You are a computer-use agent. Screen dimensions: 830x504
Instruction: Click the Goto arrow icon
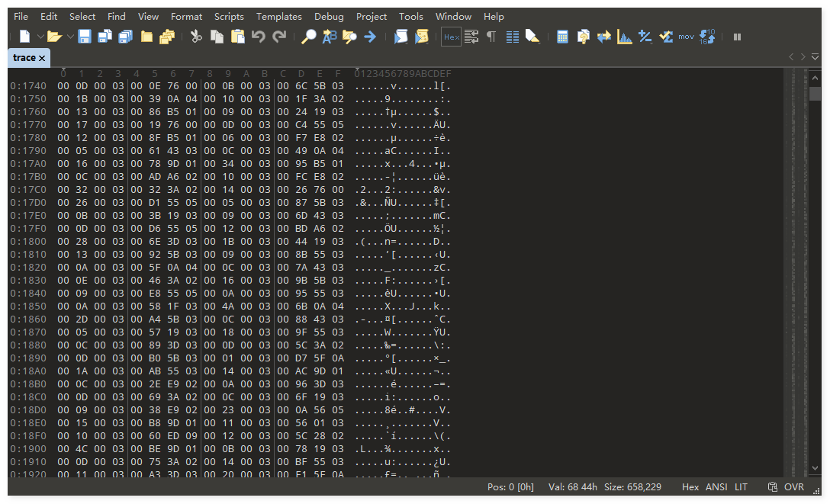click(370, 37)
